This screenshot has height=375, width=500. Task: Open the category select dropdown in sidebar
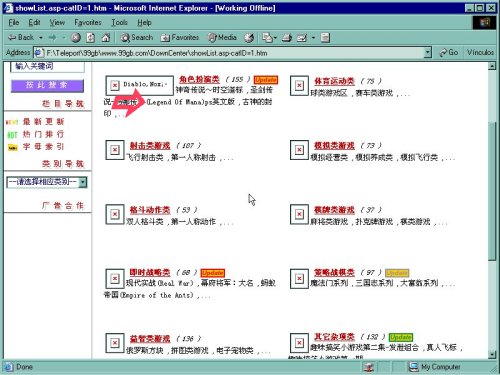pos(47,182)
